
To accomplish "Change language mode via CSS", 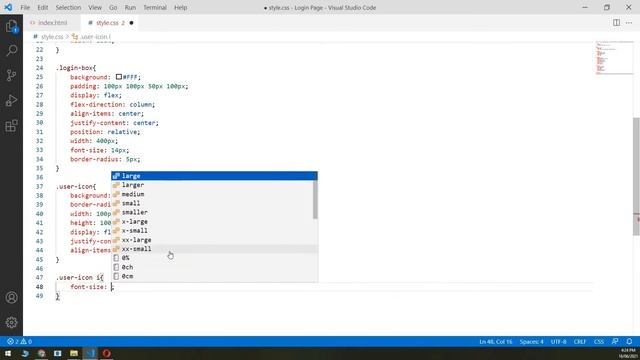I will coord(599,342).
